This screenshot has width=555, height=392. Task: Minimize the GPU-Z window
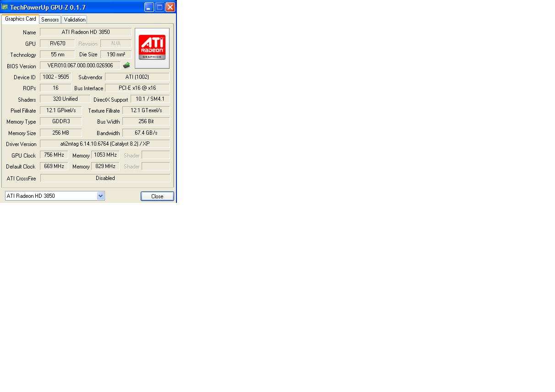(x=149, y=7)
